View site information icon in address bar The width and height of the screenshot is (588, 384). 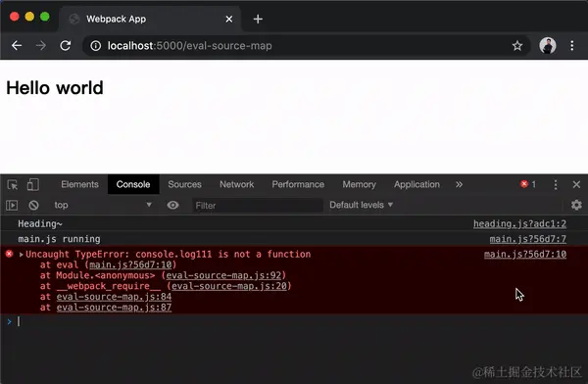point(96,46)
